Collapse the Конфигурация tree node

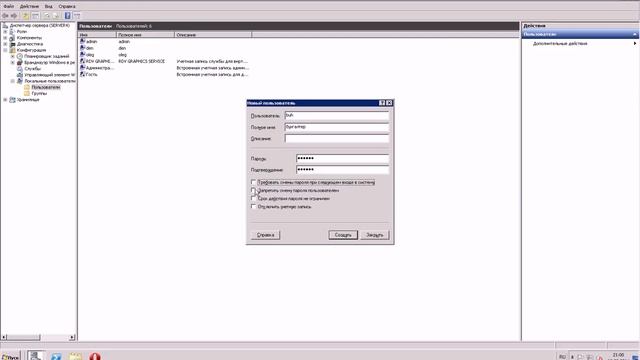5,50
